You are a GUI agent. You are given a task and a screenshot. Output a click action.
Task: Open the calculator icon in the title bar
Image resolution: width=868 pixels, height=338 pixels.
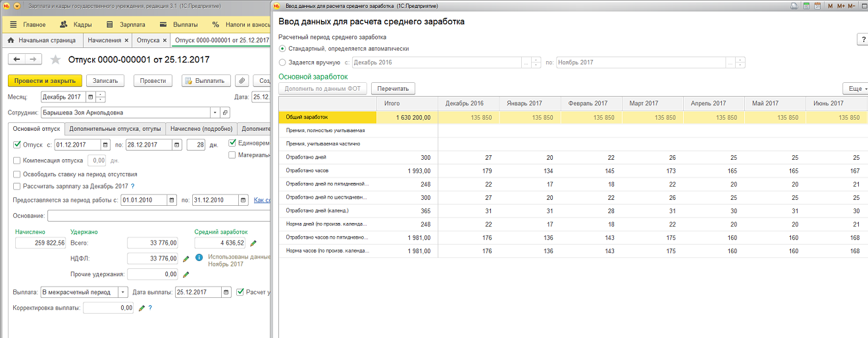(x=805, y=6)
